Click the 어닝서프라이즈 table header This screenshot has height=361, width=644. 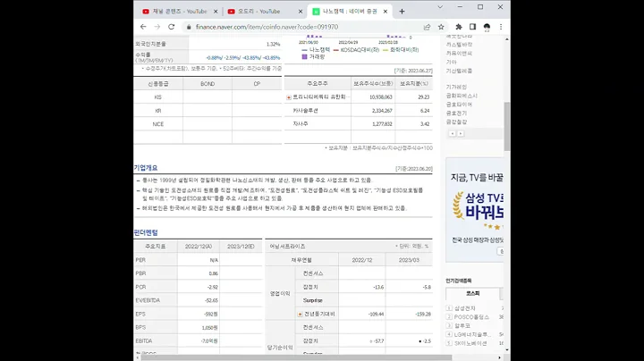click(287, 247)
